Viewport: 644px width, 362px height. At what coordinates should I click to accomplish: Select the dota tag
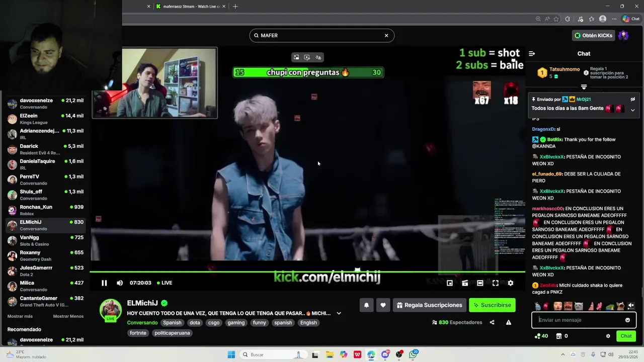(x=195, y=323)
